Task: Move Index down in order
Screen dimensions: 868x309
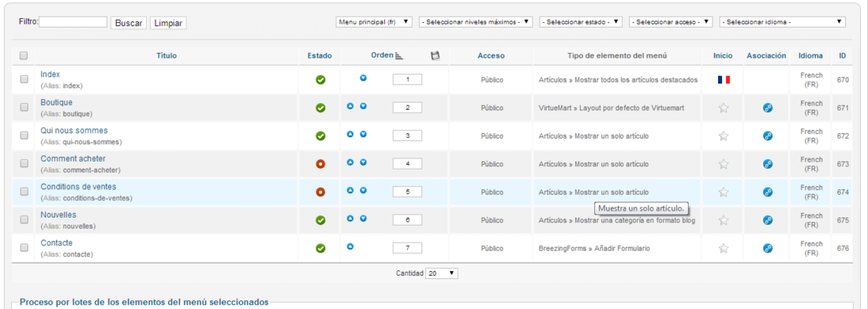Action: click(363, 78)
